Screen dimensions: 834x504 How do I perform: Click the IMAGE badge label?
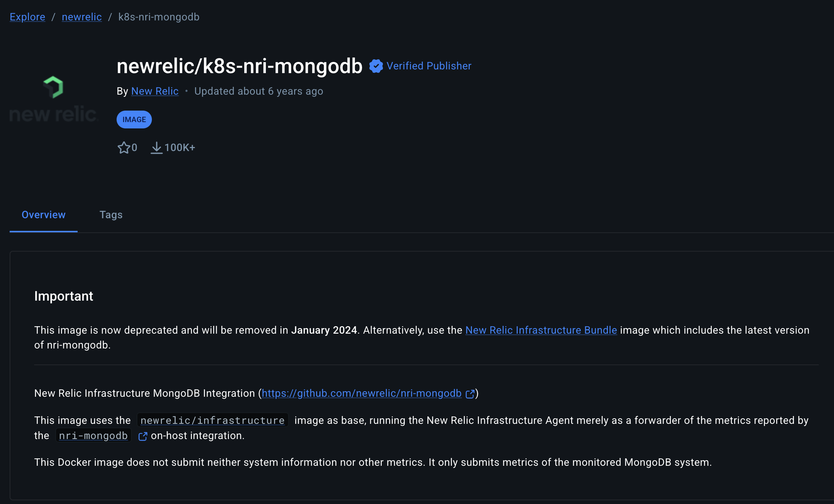pos(134,119)
